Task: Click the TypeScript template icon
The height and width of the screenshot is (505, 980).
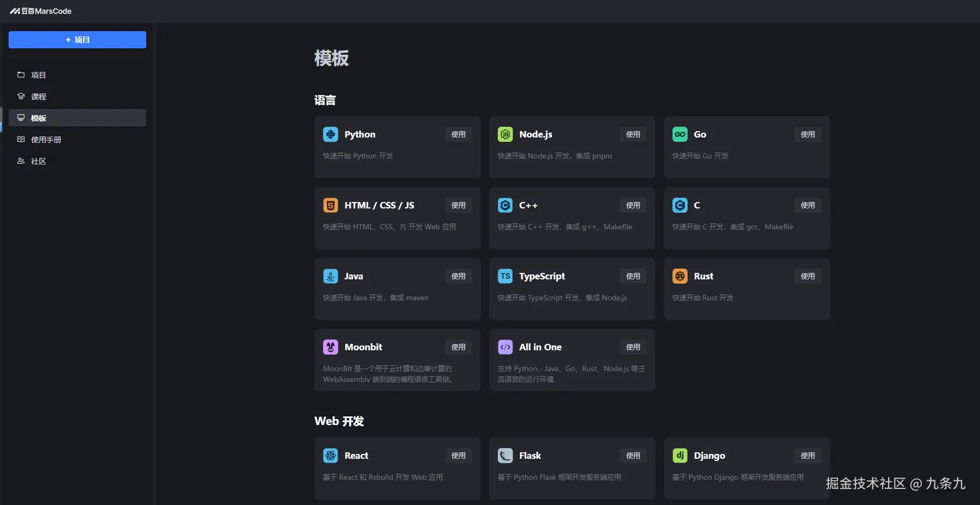Action: pos(505,276)
